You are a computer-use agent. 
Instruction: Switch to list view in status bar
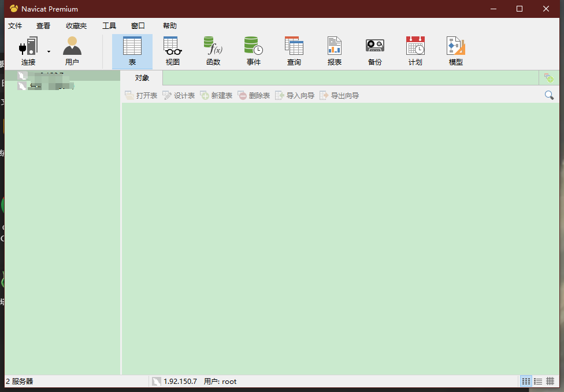coord(538,381)
